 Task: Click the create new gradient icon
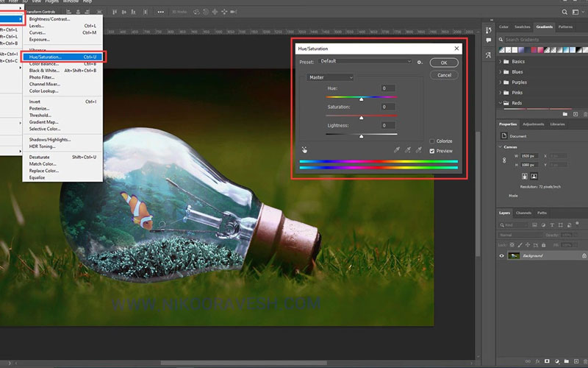[576, 114]
